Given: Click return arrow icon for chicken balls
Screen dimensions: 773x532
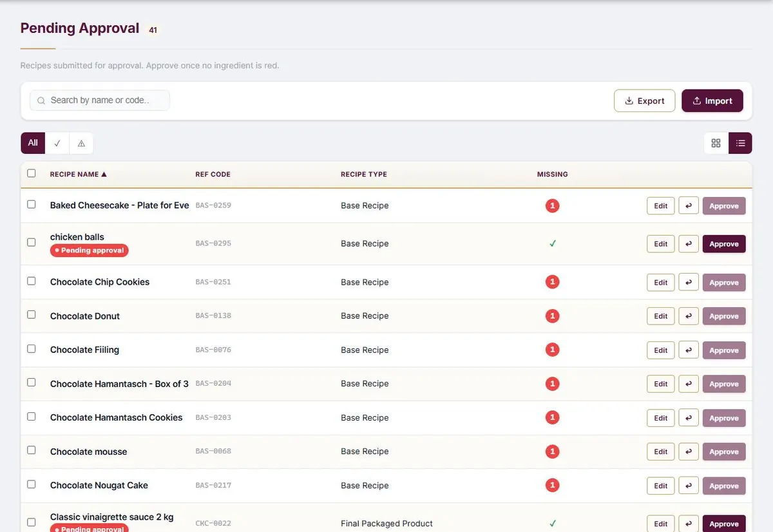Looking at the screenshot, I should pyautogui.click(x=689, y=244).
